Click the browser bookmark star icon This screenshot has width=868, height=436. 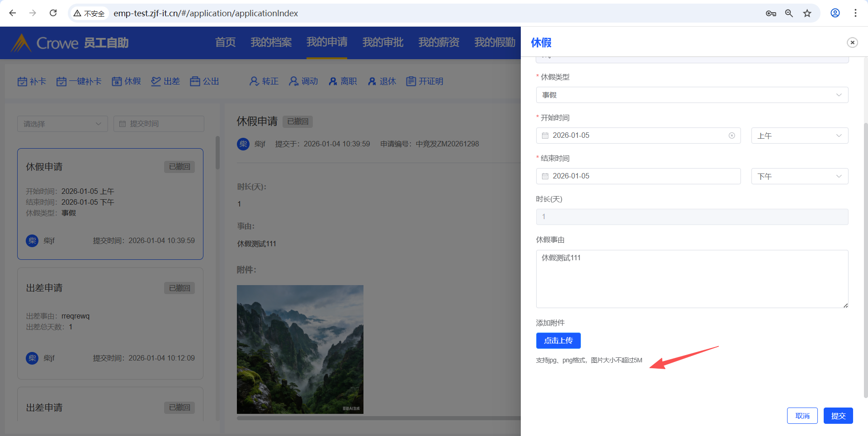coord(807,13)
